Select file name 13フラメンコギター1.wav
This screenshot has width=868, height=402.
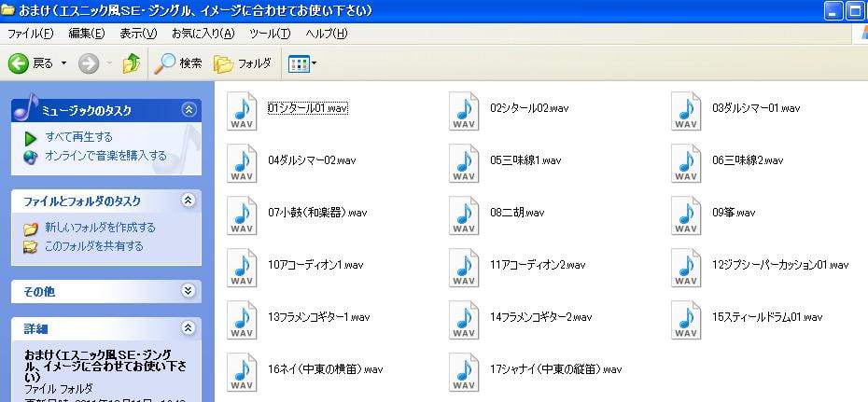(x=319, y=317)
